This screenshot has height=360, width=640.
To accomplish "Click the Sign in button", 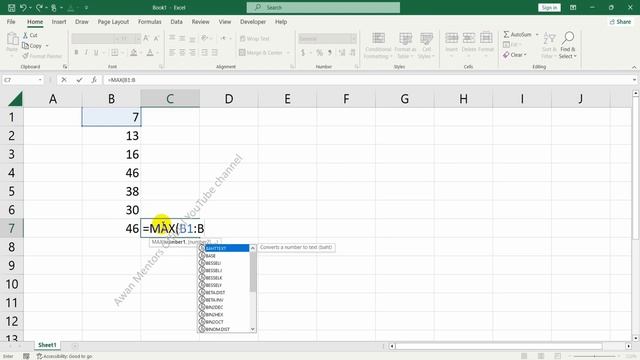I will [549, 7].
